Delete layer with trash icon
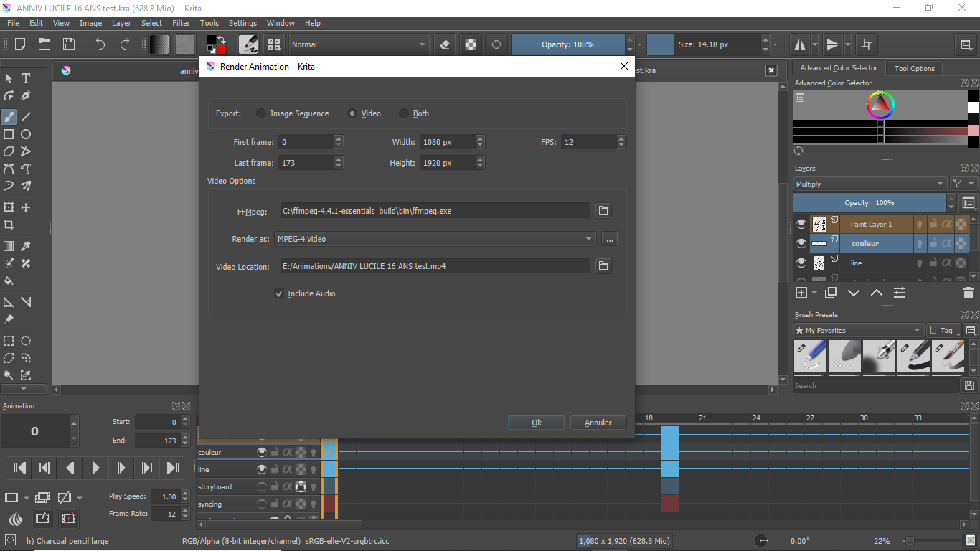Viewport: 980px width, 551px height. coord(968,293)
